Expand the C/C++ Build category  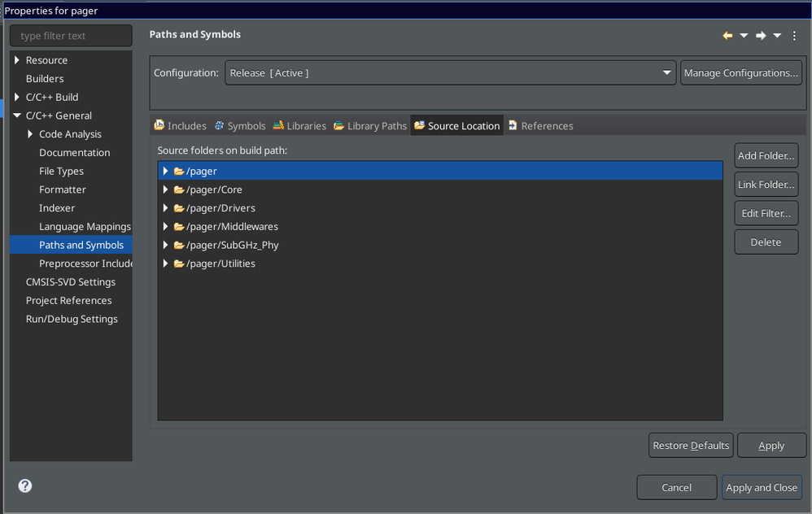16,97
